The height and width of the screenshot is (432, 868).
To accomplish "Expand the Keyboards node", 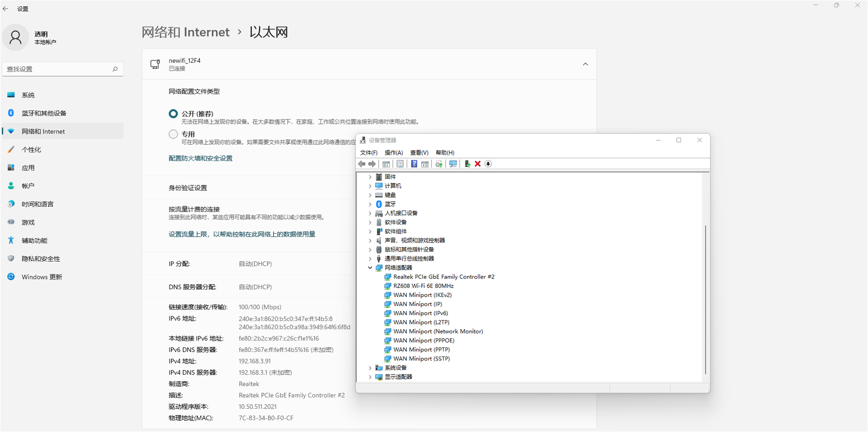I will click(x=370, y=195).
